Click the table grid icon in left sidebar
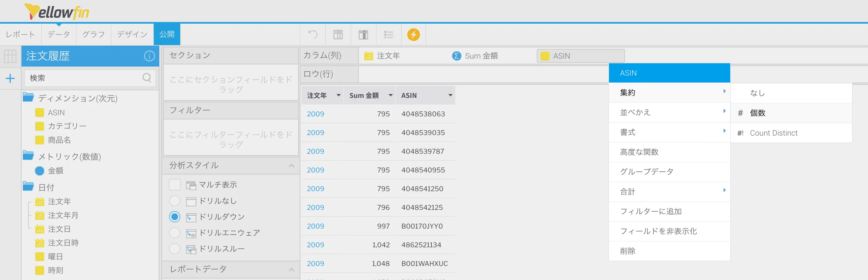The width and height of the screenshot is (868, 280). click(x=10, y=56)
